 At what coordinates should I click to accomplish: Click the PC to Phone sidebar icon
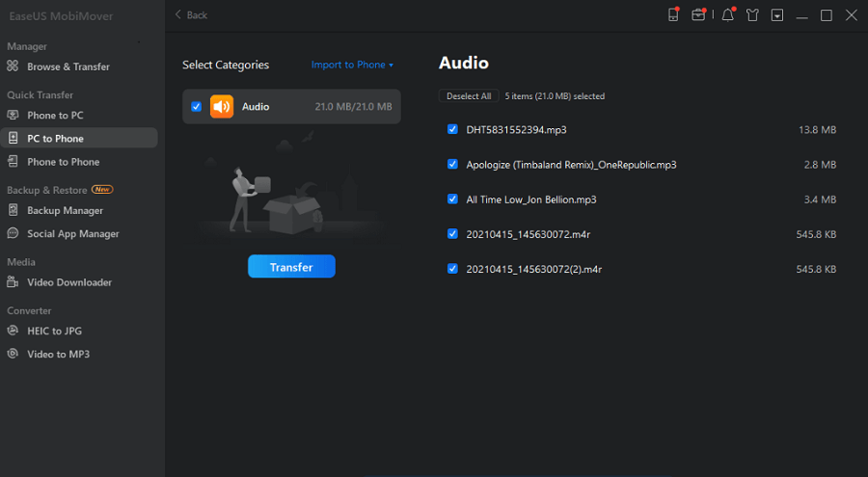click(13, 139)
